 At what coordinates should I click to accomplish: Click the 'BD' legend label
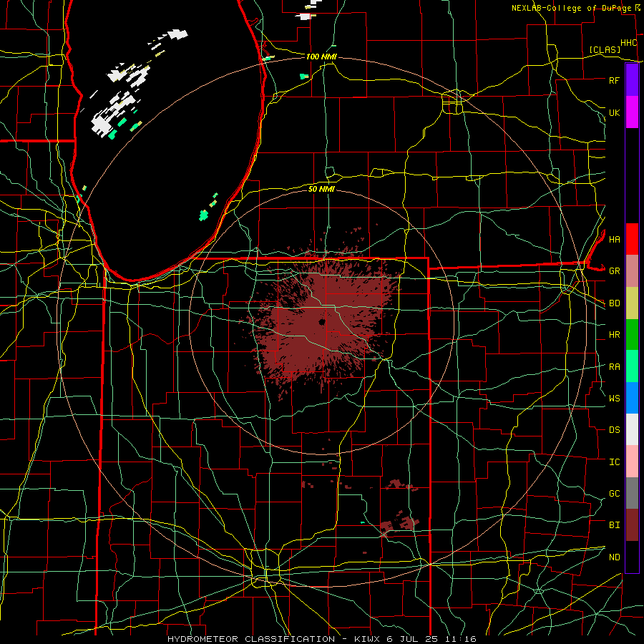click(x=614, y=303)
